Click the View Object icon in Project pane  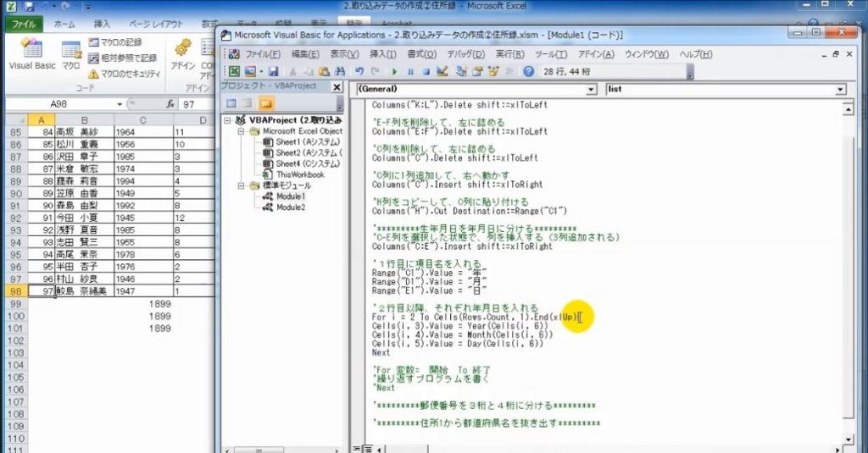point(247,103)
